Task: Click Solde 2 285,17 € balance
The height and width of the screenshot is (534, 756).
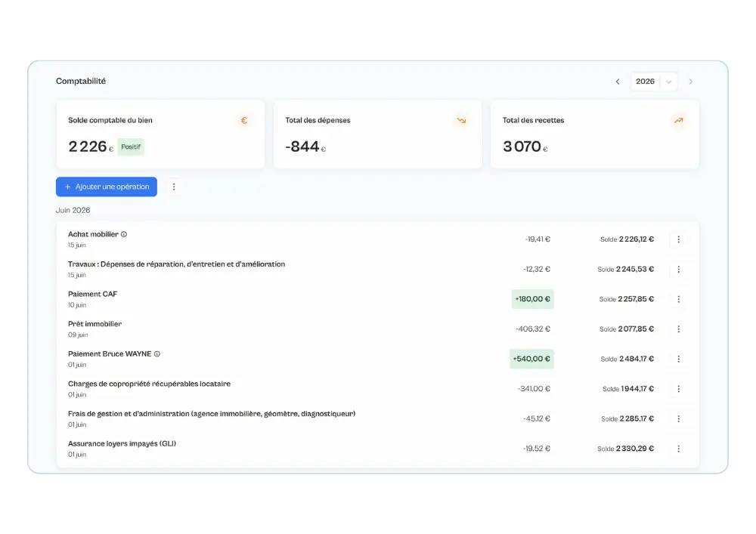Action: (x=627, y=418)
